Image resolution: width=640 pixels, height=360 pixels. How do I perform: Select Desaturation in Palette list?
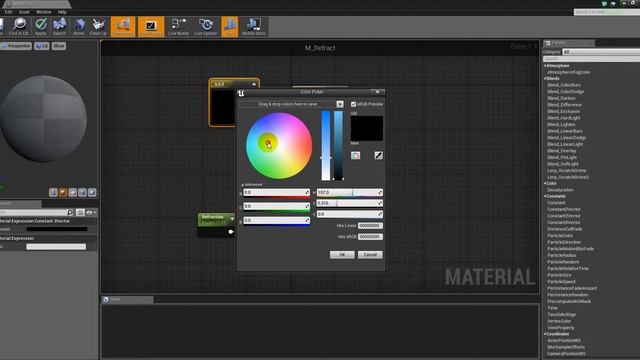[560, 190]
